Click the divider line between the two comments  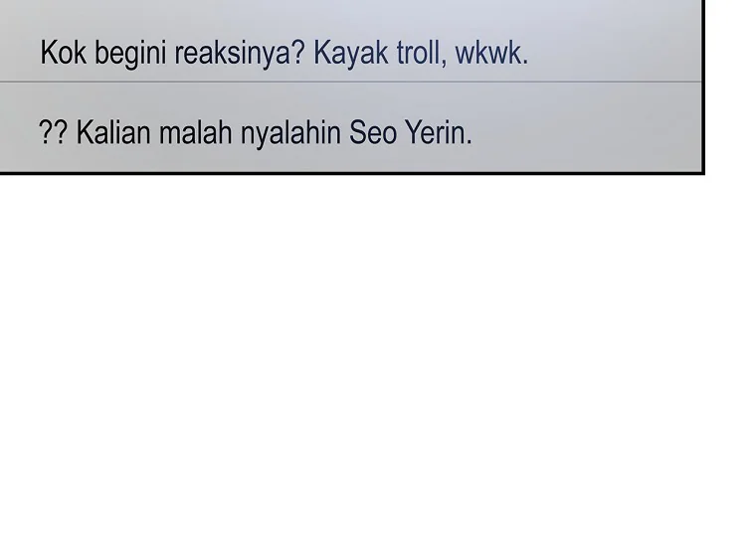348,82
